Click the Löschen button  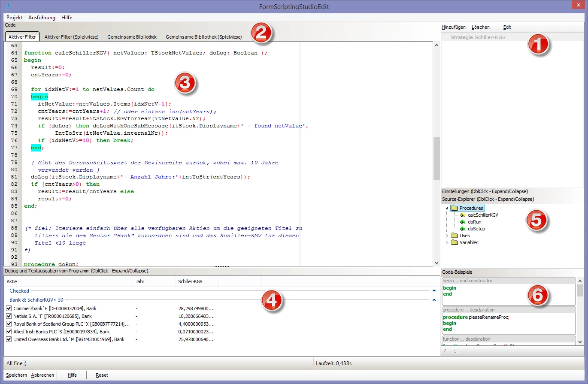pyautogui.click(x=480, y=27)
